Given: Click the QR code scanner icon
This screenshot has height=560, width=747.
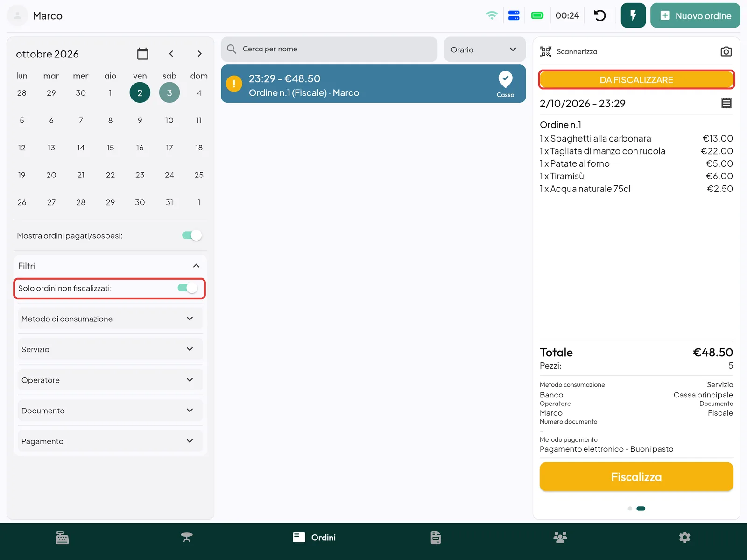Looking at the screenshot, I should [x=545, y=51].
